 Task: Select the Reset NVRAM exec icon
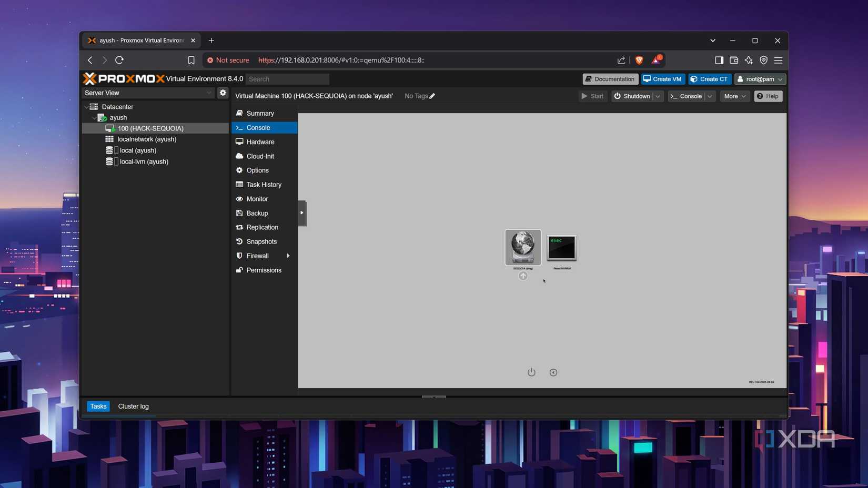coord(562,248)
